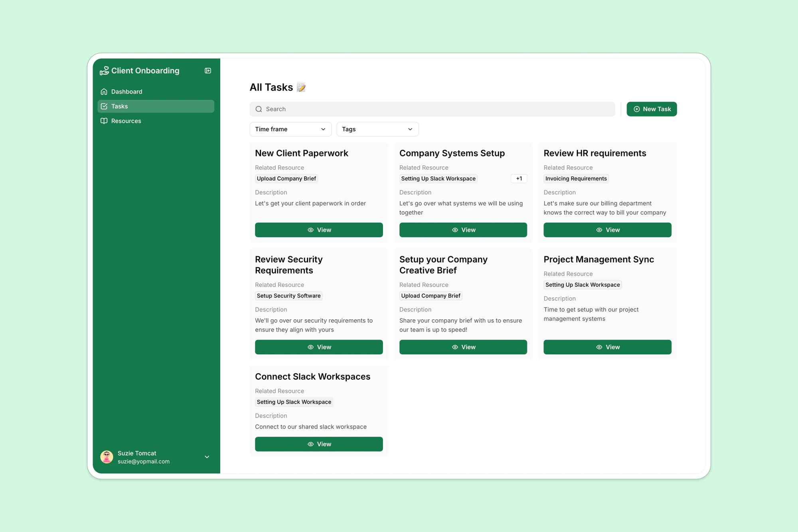Click Upload Company Brief tag in Creative Brief card
The height and width of the screenshot is (532, 798).
[431, 296]
